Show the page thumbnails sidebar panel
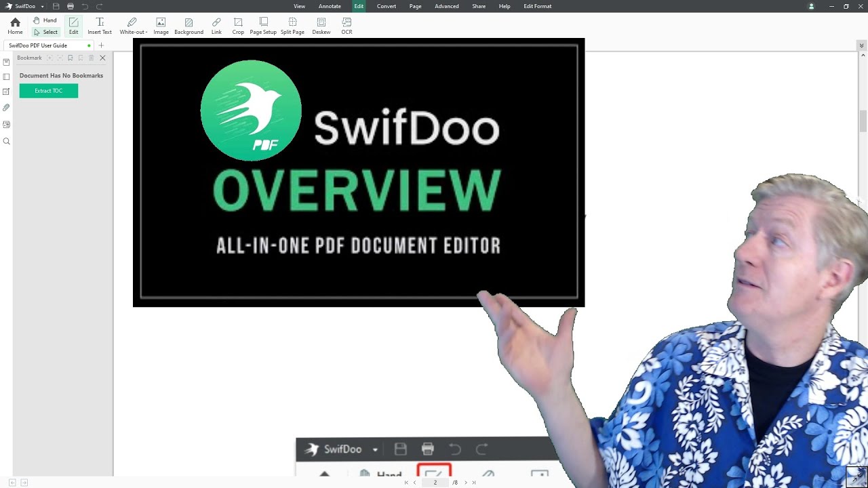The height and width of the screenshot is (488, 868). [x=6, y=77]
